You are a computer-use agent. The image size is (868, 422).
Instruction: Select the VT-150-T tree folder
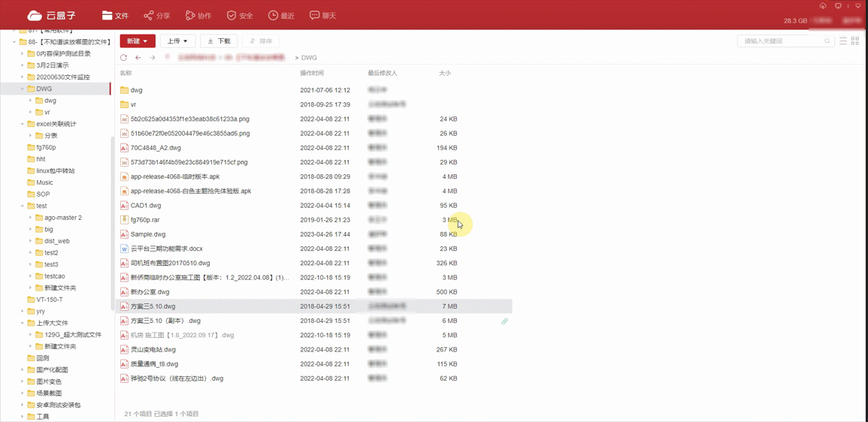pos(50,300)
